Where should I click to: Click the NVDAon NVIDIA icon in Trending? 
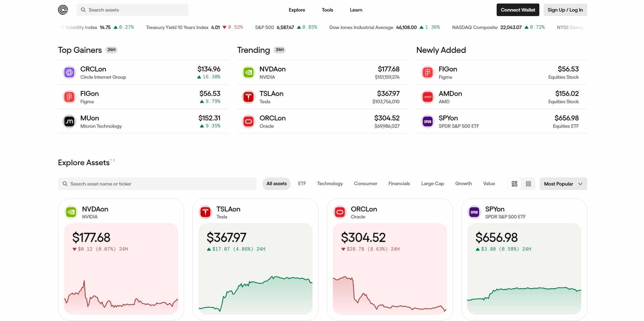pyautogui.click(x=248, y=72)
